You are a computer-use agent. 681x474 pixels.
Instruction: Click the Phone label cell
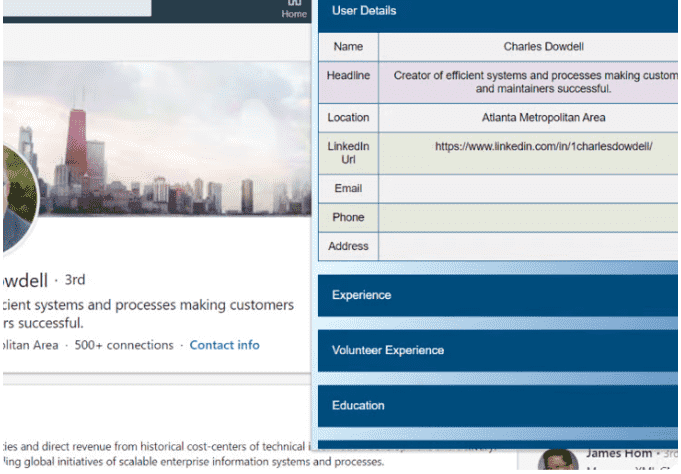pos(348,218)
